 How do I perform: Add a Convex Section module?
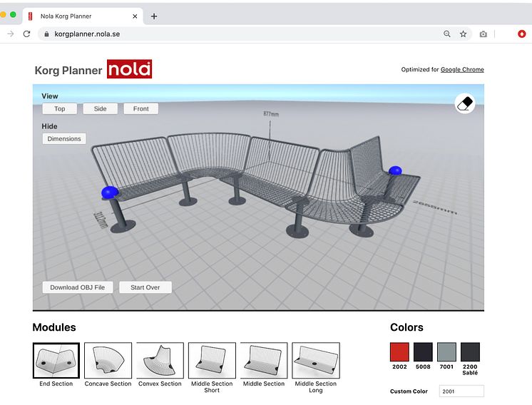[160, 361]
